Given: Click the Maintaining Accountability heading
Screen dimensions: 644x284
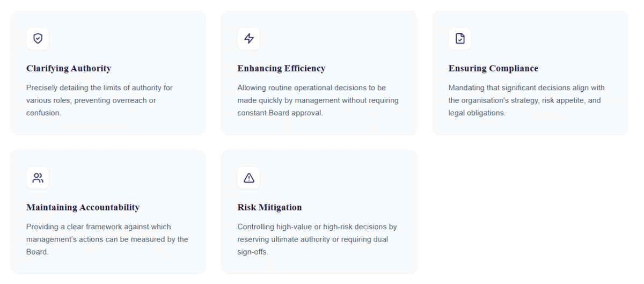Looking at the screenshot, I should pos(83,207).
